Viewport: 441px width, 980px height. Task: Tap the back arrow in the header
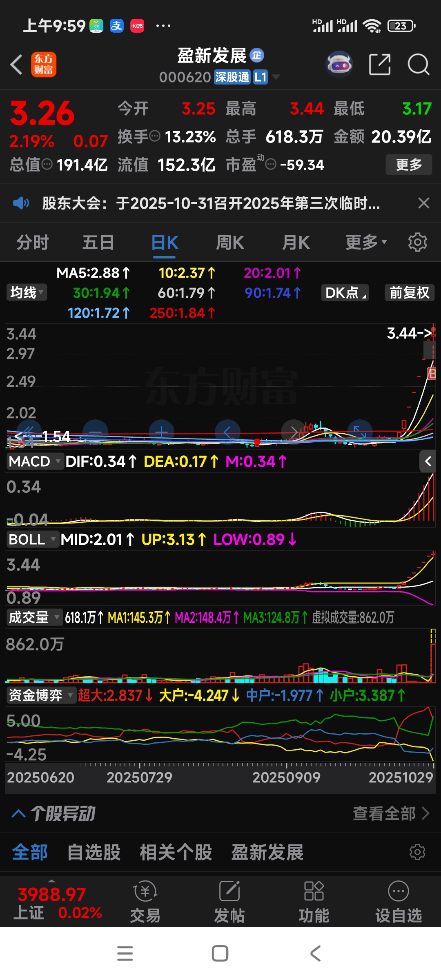pyautogui.click(x=16, y=65)
